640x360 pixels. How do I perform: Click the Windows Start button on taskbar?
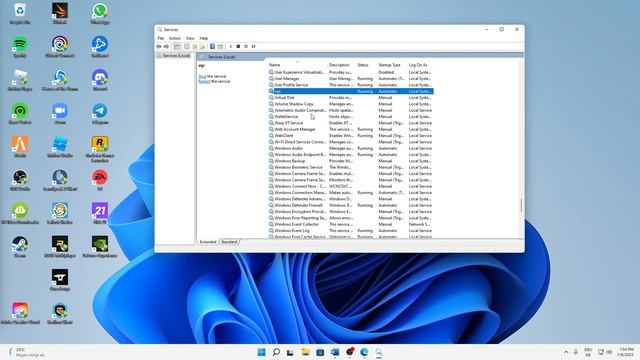tap(262, 352)
